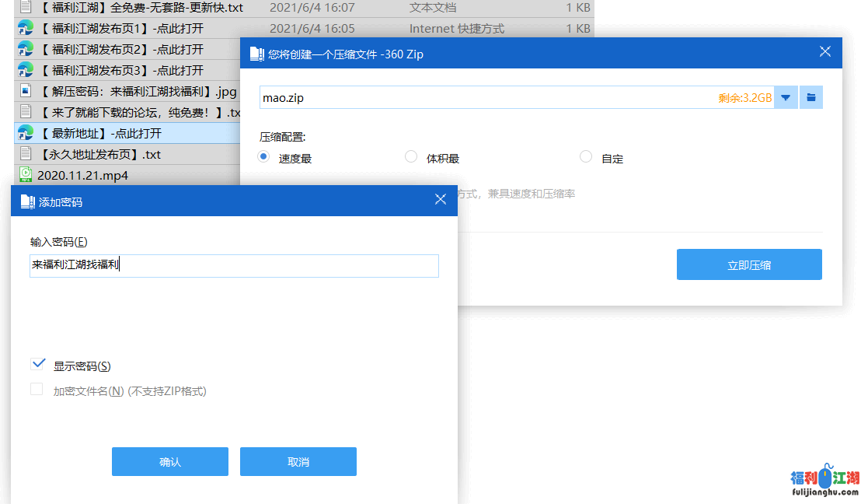Click the 确认 confirm button

click(169, 461)
